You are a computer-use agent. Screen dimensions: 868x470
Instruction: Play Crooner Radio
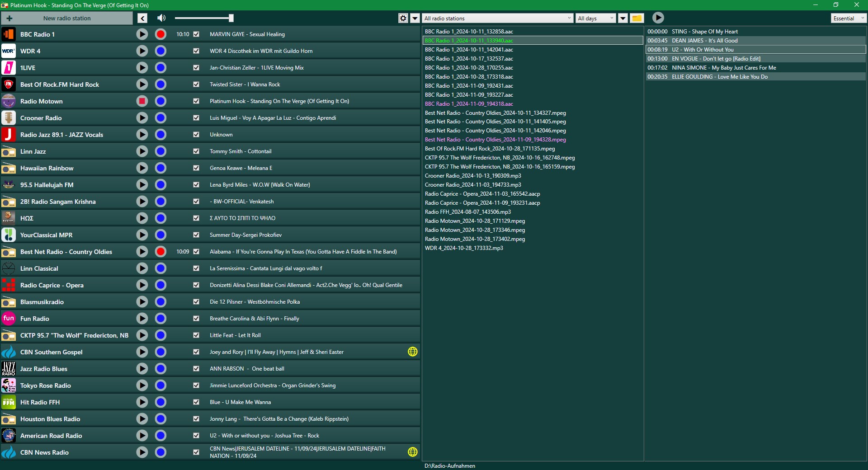(142, 117)
